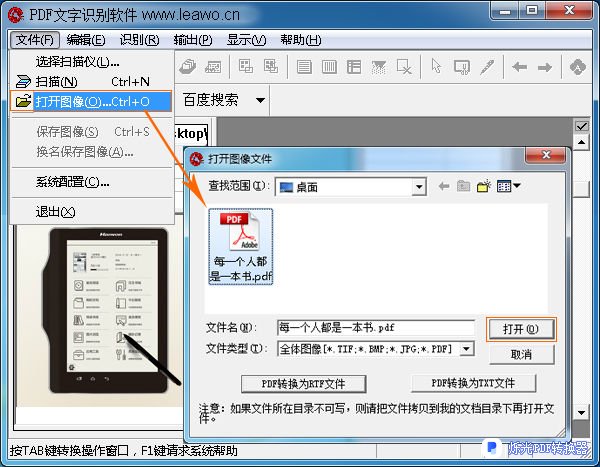
Task: Click the scanner icon beside 扫描(N)
Action: (23, 82)
